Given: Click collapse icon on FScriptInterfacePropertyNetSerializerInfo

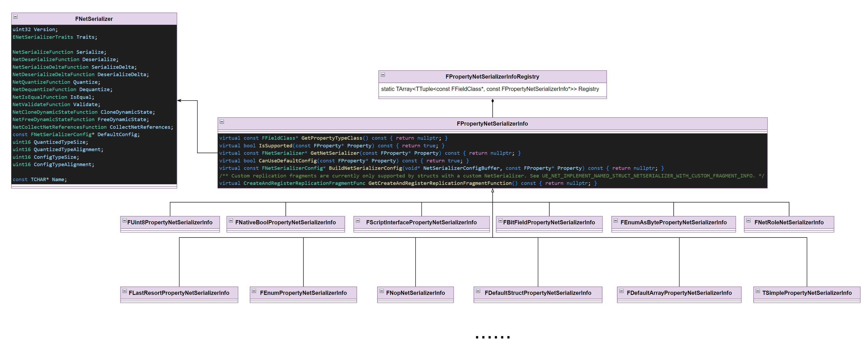Looking at the screenshot, I should [358, 221].
